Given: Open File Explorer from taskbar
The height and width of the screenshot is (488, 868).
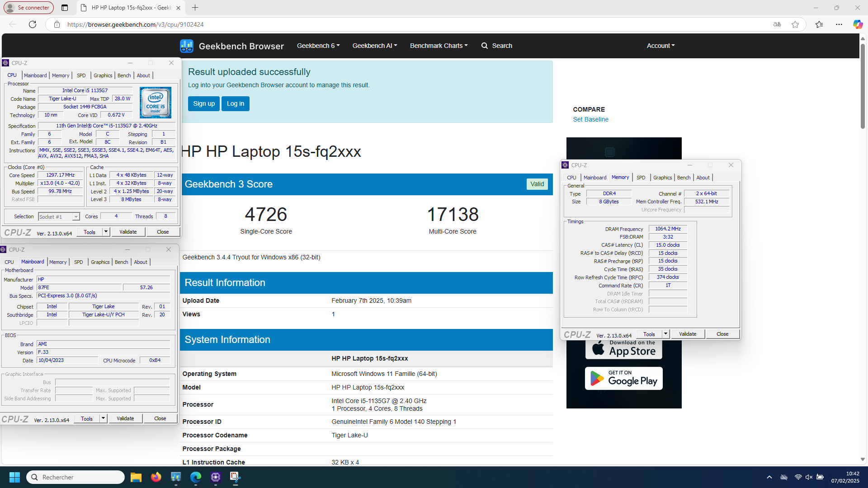Looking at the screenshot, I should tap(136, 477).
